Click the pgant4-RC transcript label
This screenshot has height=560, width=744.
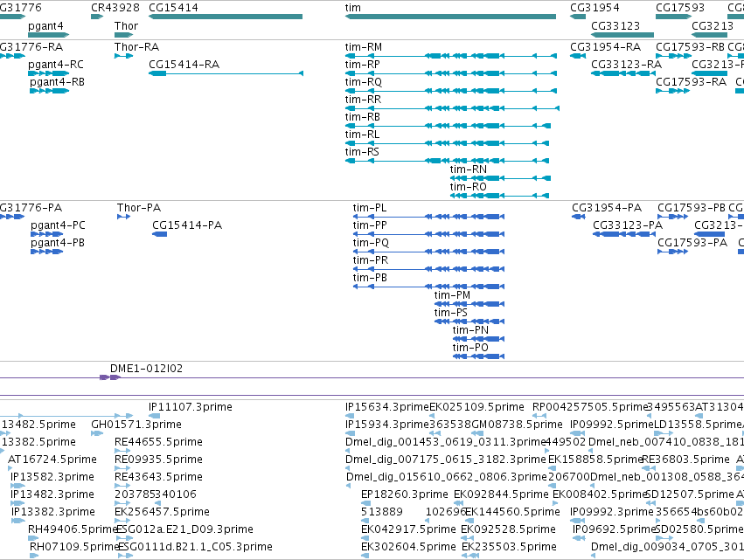(x=56, y=65)
